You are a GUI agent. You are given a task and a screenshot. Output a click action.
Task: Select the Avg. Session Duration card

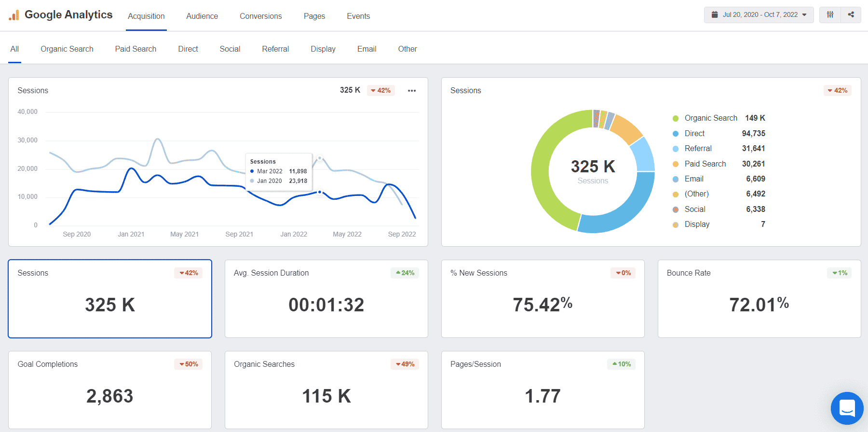(326, 299)
